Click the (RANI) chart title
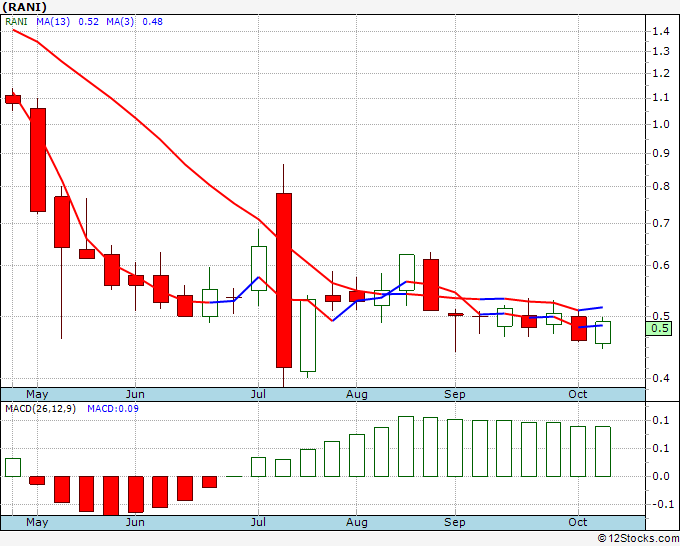This screenshot has height=546, width=680. [24, 7]
